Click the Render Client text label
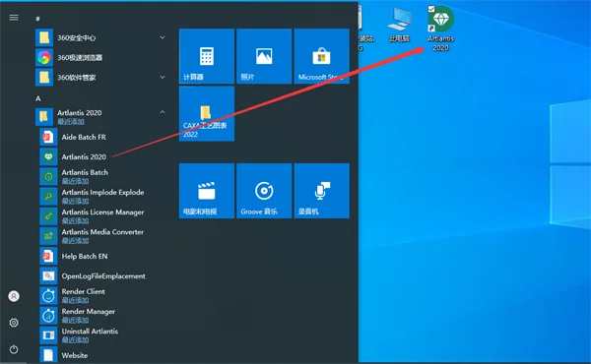Screen dimensions: 591x364 click(84, 292)
